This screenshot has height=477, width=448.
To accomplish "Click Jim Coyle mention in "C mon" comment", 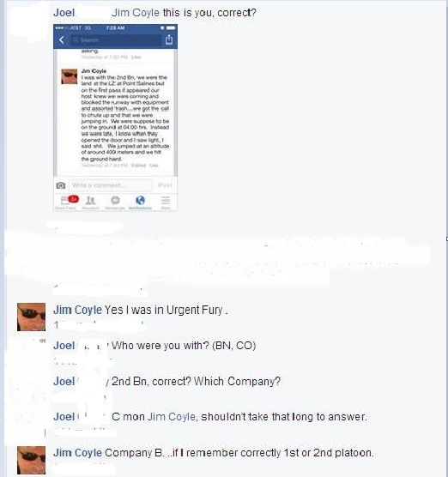I will coord(171,417).
